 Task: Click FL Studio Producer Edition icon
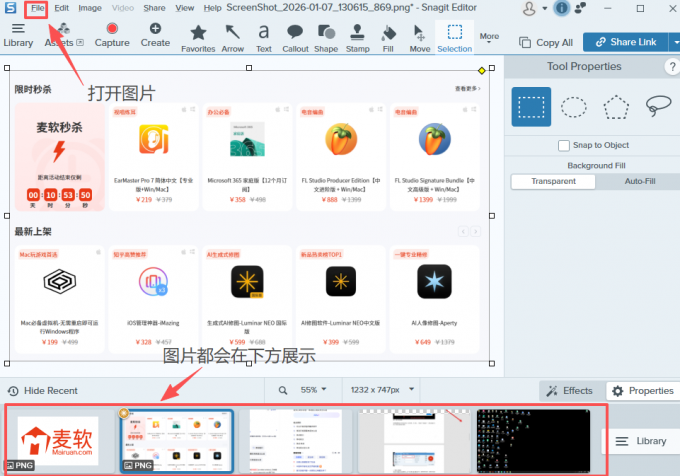[341, 139]
